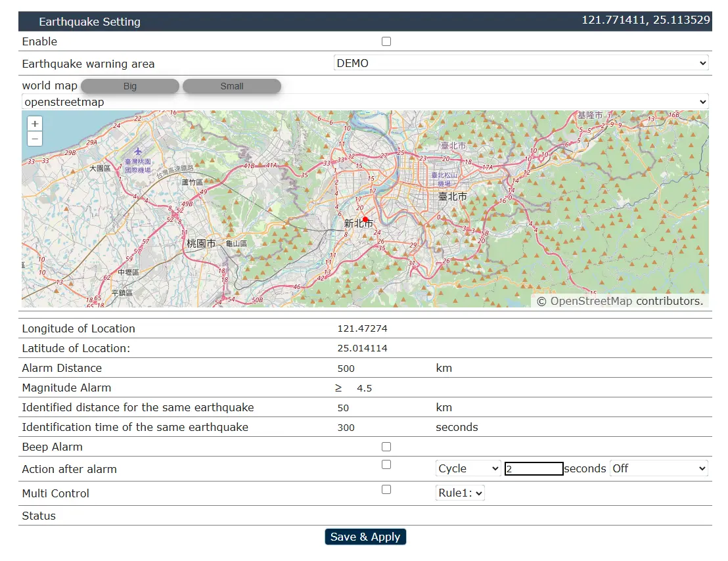
Task: Expand the openstreetmap map source dropdown
Action: click(x=365, y=102)
